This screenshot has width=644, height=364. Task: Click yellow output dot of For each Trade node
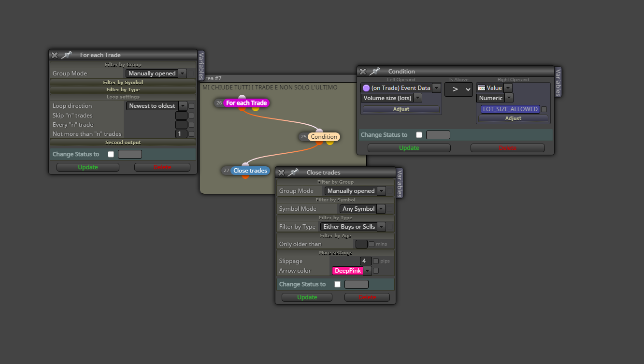pos(256,108)
